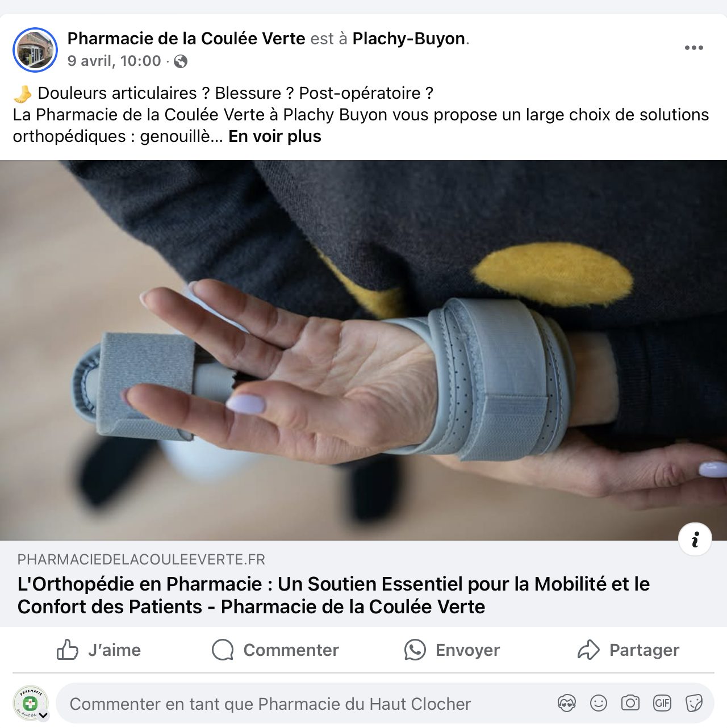Open the 9 avril, 10:00 timestamp link
727x728 pixels.
click(x=114, y=61)
